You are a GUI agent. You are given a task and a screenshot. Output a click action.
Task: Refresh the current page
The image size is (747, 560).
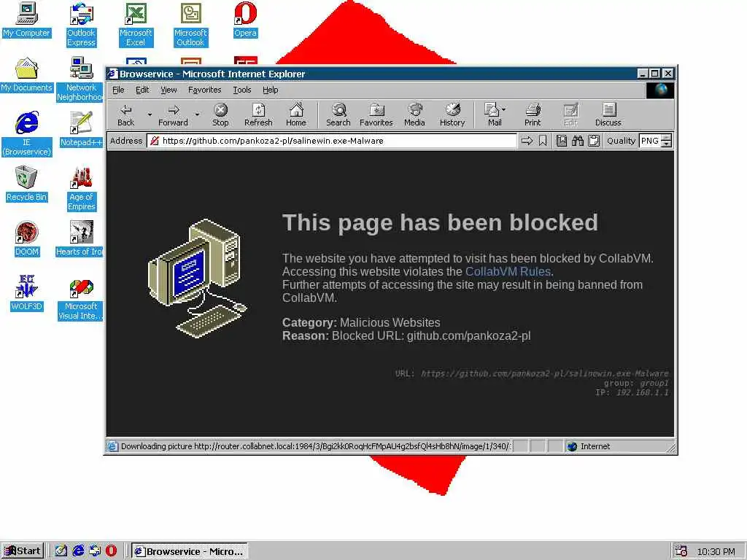(x=258, y=114)
